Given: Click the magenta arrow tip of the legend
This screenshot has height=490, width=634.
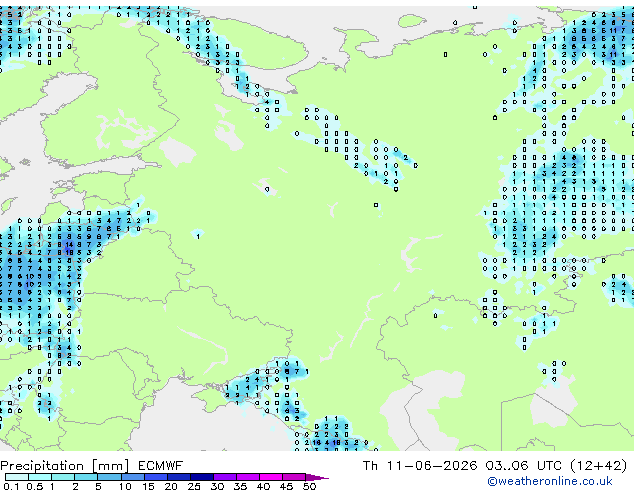Looking at the screenshot, I should pos(317,477).
